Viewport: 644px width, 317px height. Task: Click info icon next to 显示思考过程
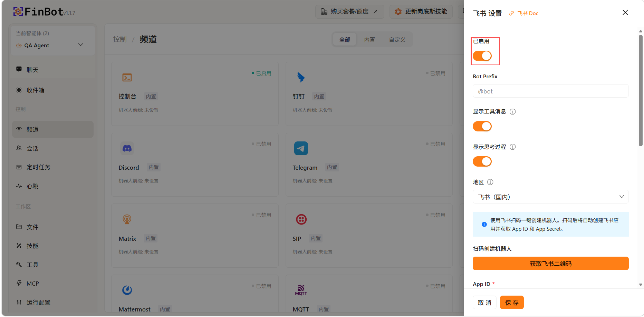(x=513, y=147)
